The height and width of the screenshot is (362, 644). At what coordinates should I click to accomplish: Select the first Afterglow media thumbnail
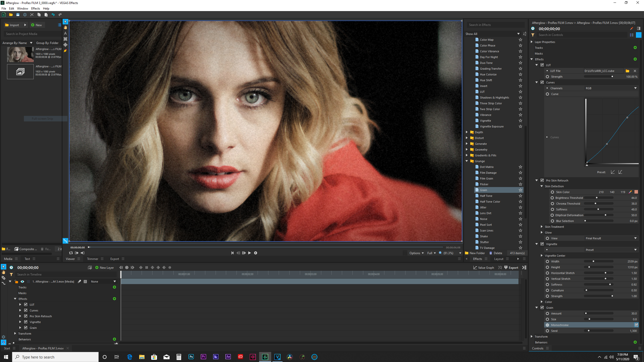coord(20,55)
